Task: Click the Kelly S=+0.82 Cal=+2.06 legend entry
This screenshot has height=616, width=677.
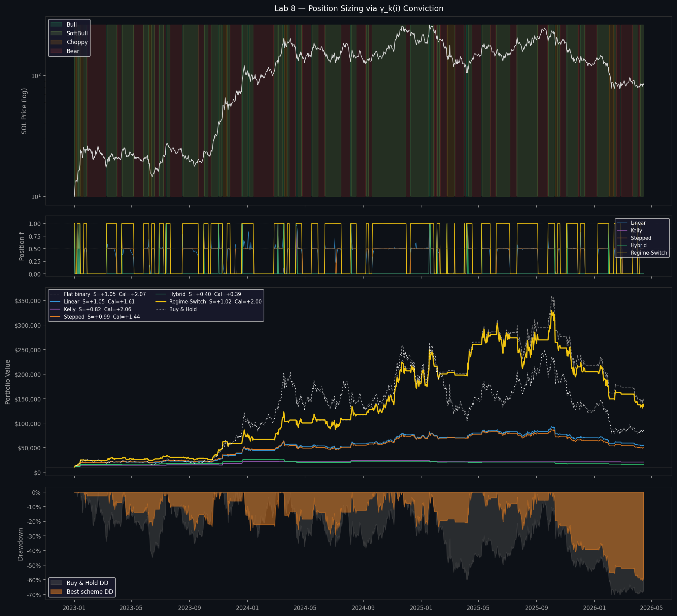Action: coord(91,310)
